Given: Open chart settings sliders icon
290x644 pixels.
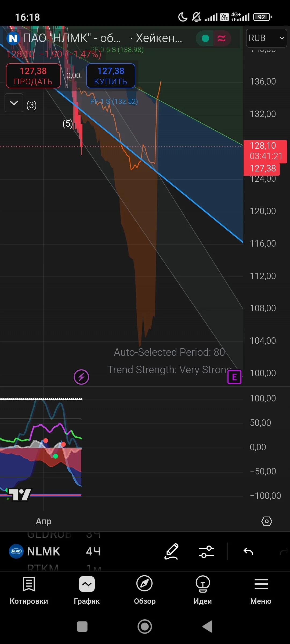Looking at the screenshot, I should (206, 552).
